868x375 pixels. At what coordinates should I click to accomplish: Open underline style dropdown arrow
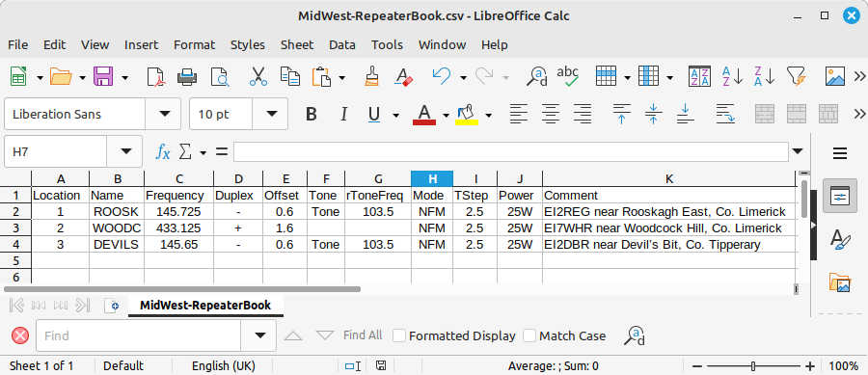pos(395,115)
